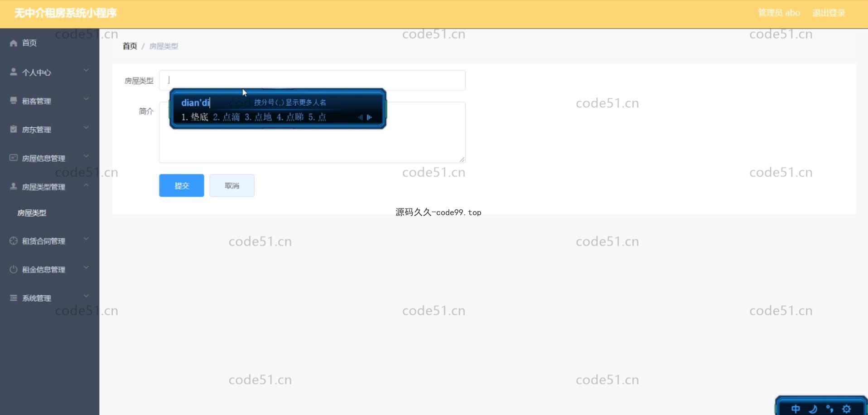Click the circle icon beside 租赁合同管理

[14, 241]
